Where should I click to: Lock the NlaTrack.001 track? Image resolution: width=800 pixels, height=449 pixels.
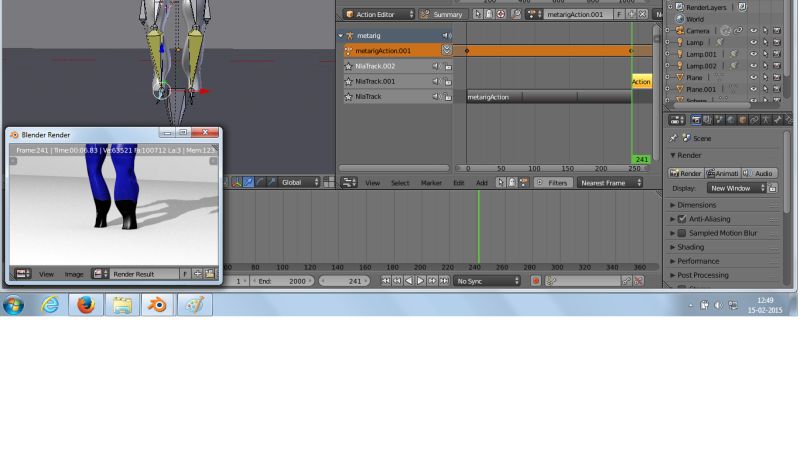[x=448, y=82]
